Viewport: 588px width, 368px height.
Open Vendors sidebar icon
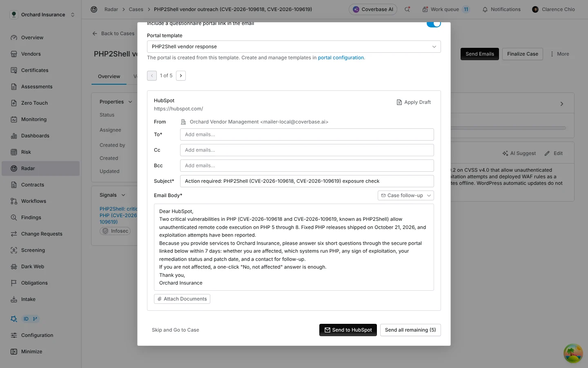pyautogui.click(x=14, y=54)
